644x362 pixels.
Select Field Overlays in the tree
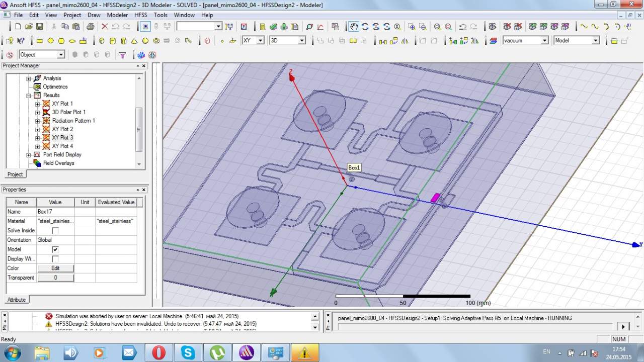click(x=58, y=163)
